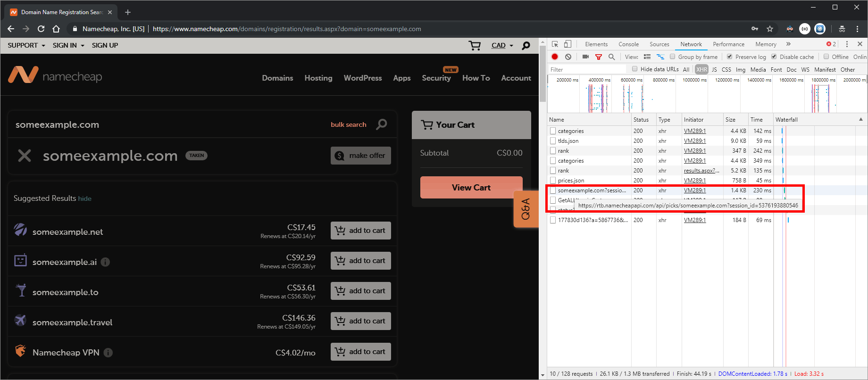This screenshot has width=868, height=380.
Task: Open Chrome's three-dot menu
Action: point(858,29)
